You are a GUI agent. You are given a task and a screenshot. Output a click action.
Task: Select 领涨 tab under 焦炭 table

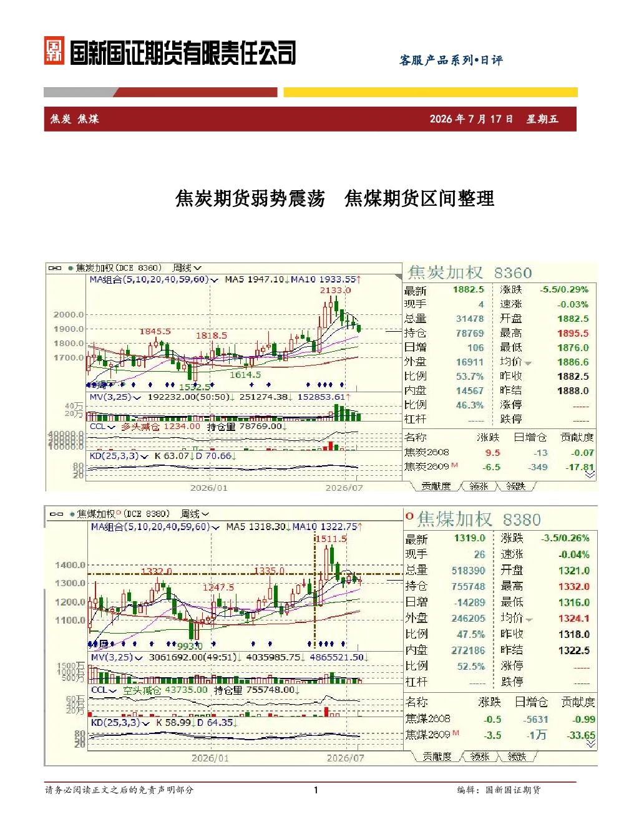click(479, 486)
